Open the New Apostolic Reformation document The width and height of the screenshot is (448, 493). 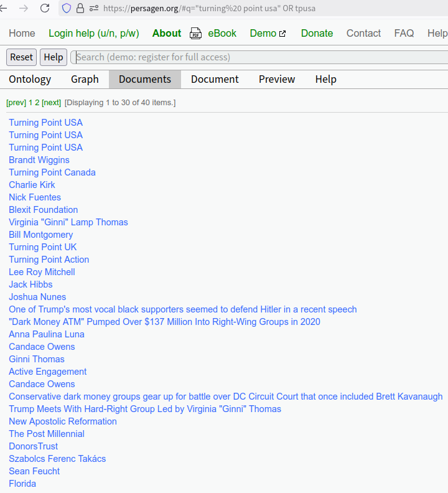point(63,421)
